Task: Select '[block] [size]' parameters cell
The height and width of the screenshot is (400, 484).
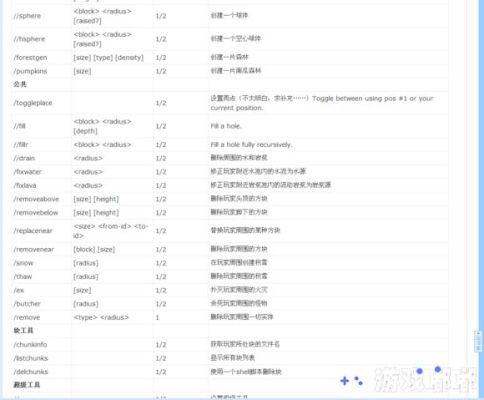Action: click(x=94, y=249)
